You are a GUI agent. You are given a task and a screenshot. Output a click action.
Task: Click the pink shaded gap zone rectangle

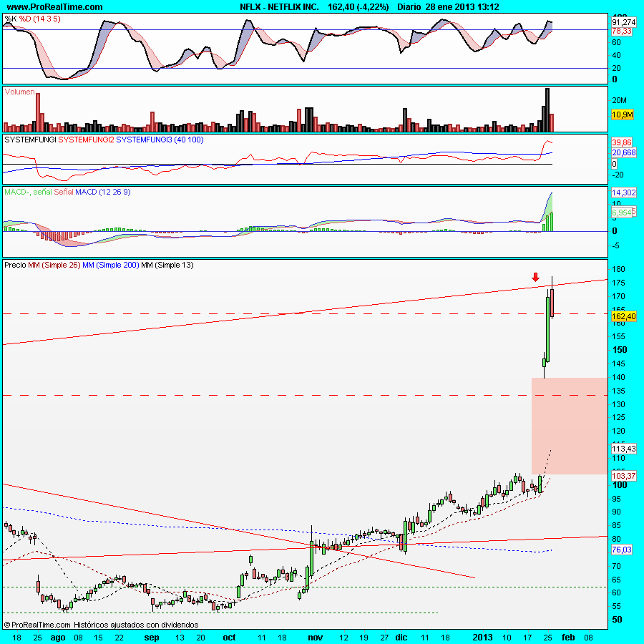pos(570,426)
